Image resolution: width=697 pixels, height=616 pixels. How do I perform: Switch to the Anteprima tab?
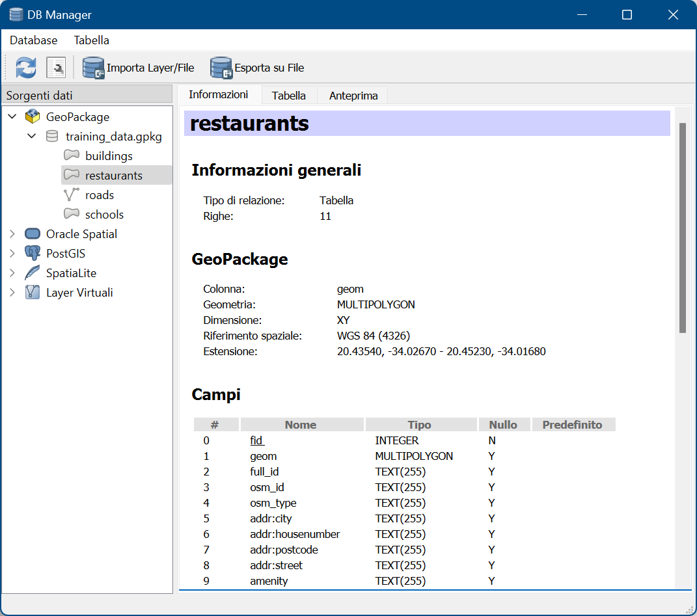point(353,96)
